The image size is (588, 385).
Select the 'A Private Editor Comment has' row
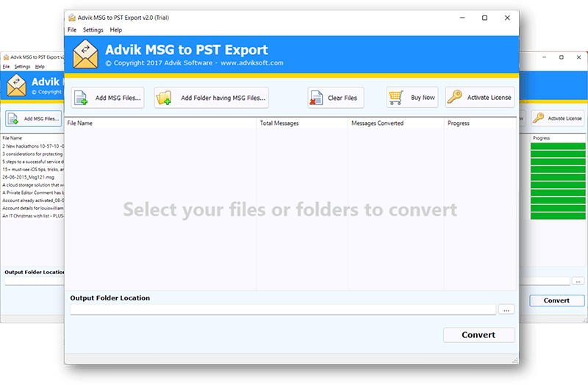coord(33,192)
